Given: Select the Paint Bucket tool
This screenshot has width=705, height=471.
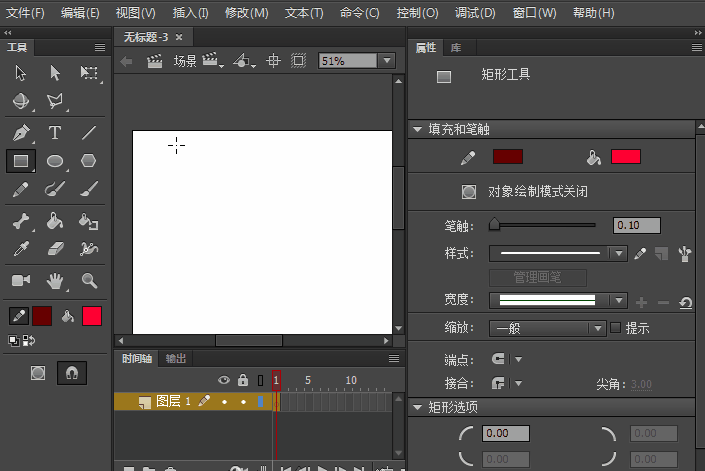Looking at the screenshot, I should coord(55,222).
